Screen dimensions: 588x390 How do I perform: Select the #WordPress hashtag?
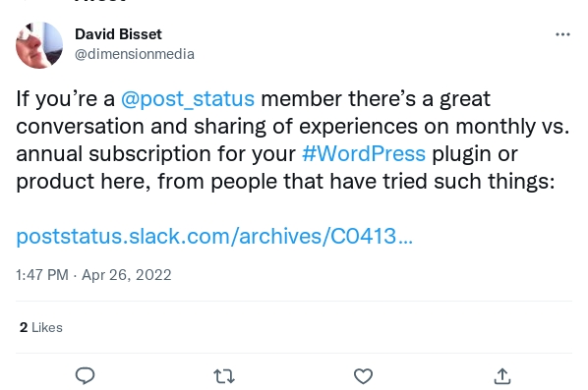click(x=364, y=153)
